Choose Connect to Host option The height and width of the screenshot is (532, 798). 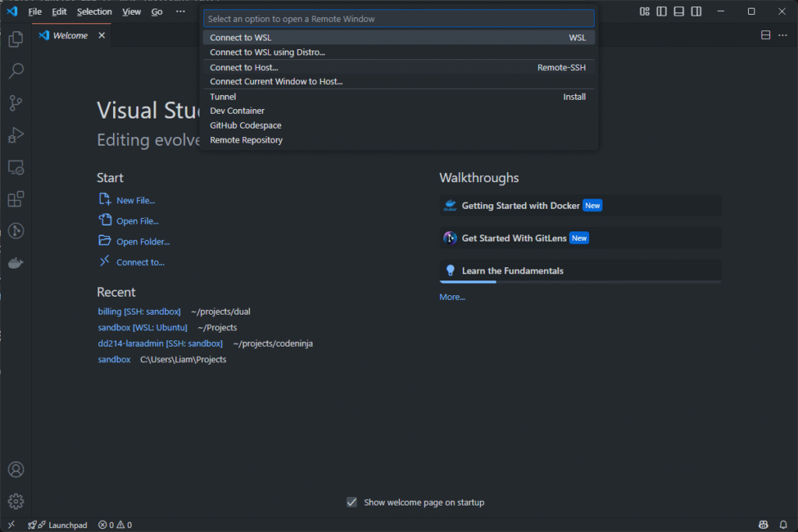[398, 67]
